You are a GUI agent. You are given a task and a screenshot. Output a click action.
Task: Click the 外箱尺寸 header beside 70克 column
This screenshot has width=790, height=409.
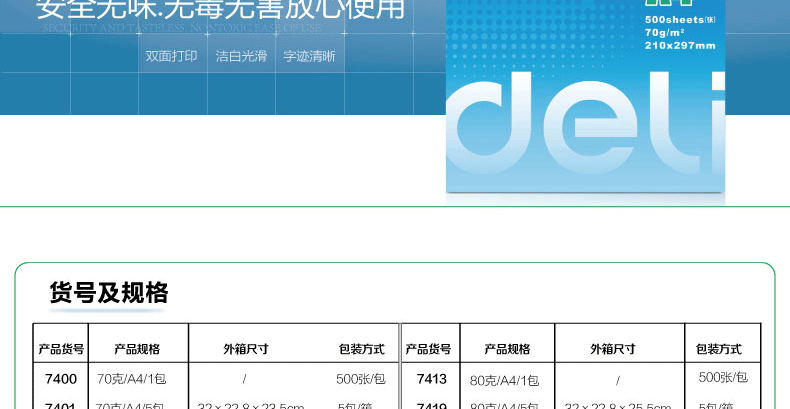[x=246, y=349]
